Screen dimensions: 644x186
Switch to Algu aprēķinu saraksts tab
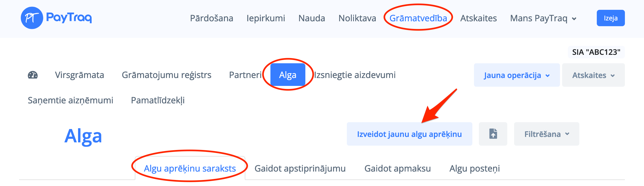click(190, 169)
